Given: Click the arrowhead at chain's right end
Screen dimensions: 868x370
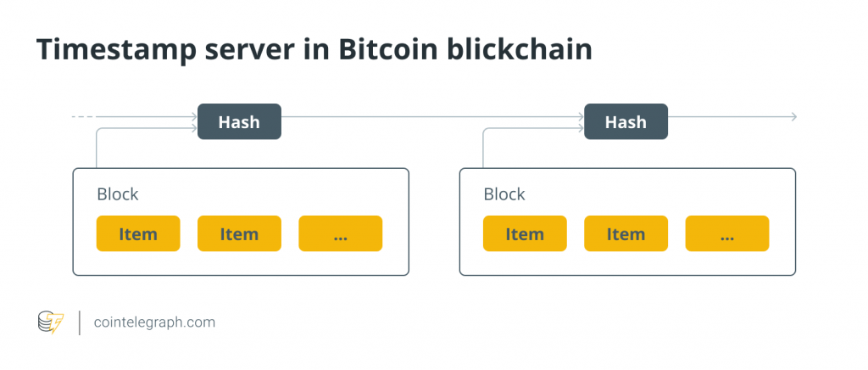Looking at the screenshot, I should (x=792, y=116).
